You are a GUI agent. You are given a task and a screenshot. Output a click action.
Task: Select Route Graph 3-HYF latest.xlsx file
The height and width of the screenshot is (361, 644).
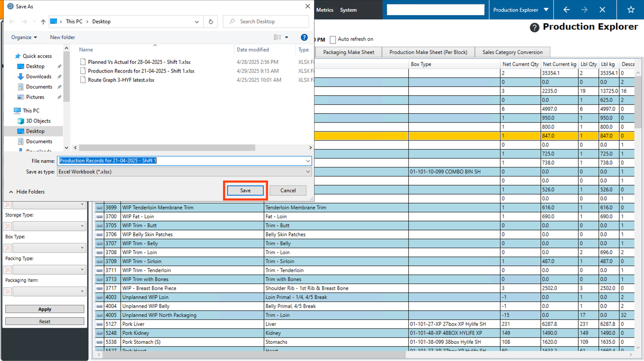(121, 80)
